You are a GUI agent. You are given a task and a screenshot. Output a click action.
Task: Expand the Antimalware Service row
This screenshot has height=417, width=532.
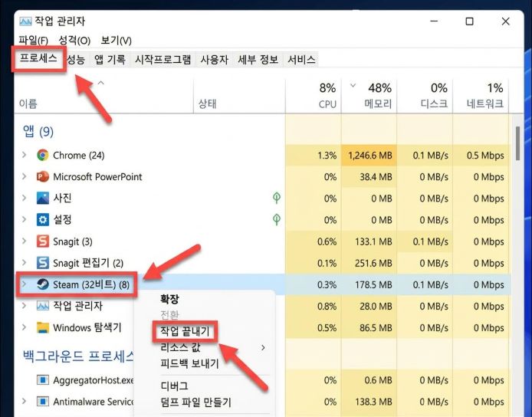25,402
